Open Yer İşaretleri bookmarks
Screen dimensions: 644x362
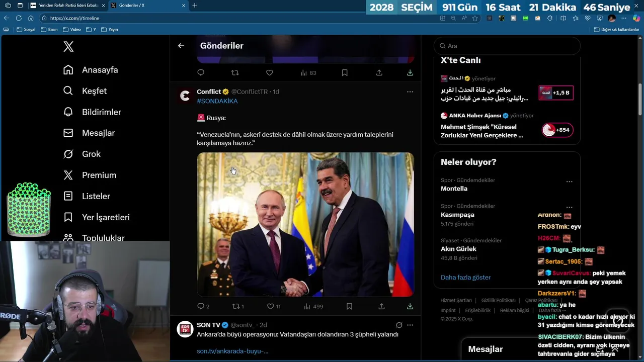pos(96,218)
